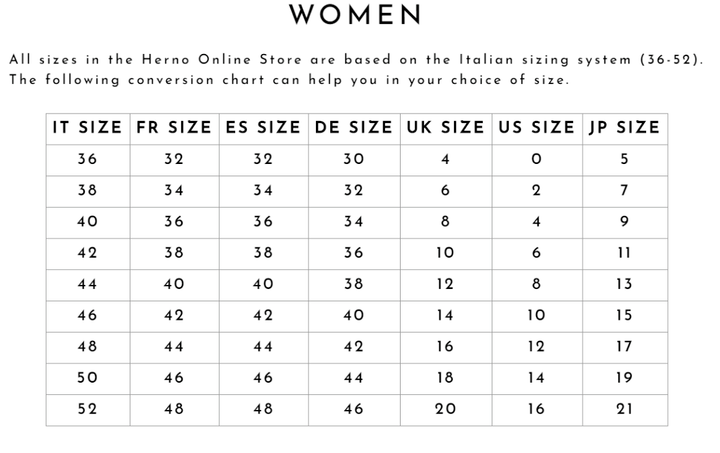Select the JP size 19 cell

tap(624, 377)
